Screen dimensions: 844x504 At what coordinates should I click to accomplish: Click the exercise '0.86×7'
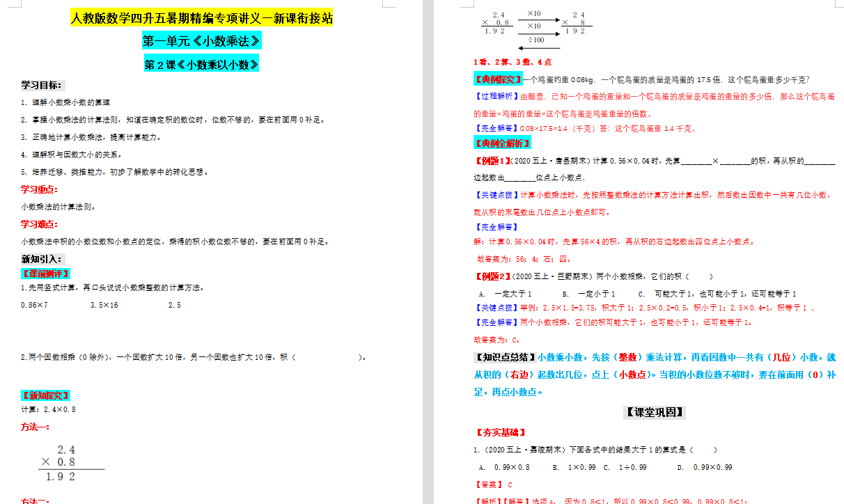click(x=34, y=305)
